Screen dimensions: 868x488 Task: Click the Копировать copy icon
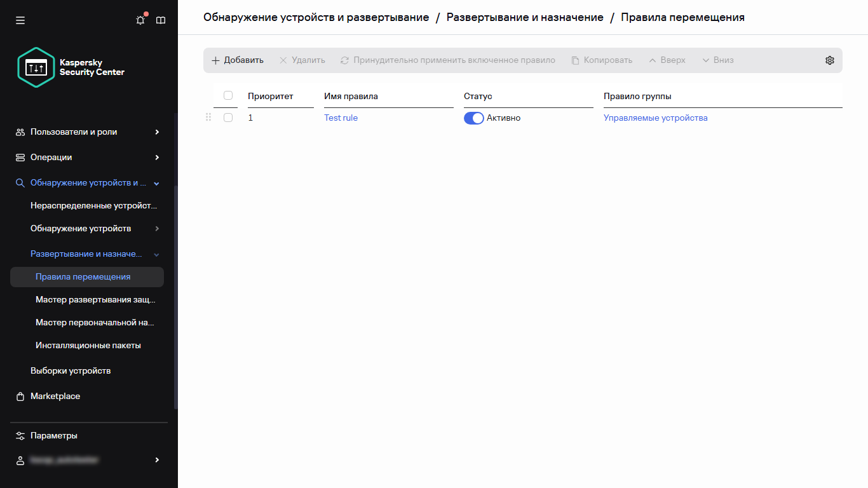coord(576,60)
